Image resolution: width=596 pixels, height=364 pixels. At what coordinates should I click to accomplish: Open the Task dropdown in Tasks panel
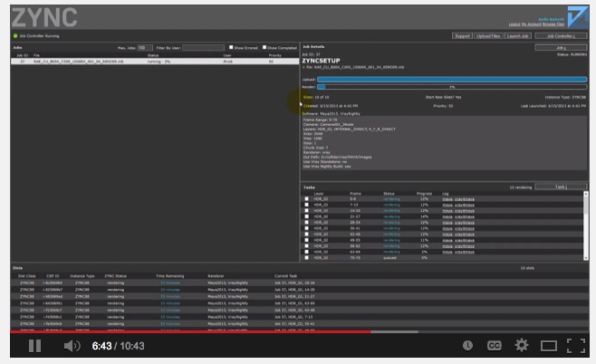click(x=561, y=187)
